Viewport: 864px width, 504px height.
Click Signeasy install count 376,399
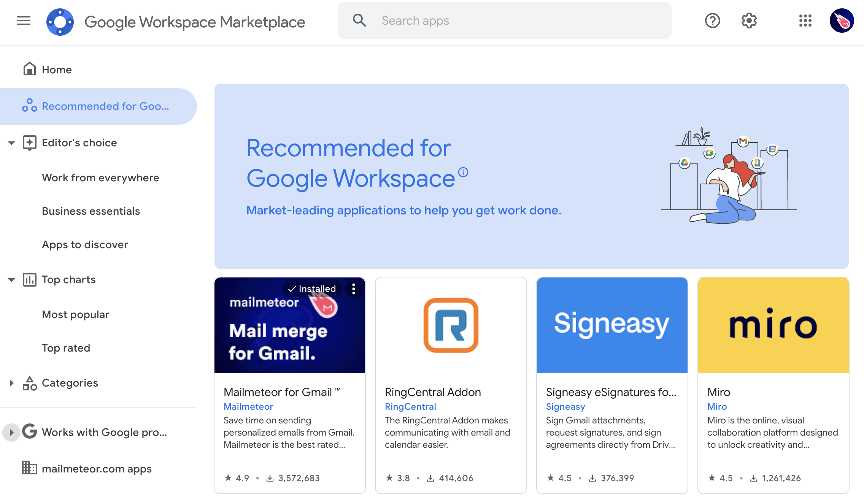[611, 478]
